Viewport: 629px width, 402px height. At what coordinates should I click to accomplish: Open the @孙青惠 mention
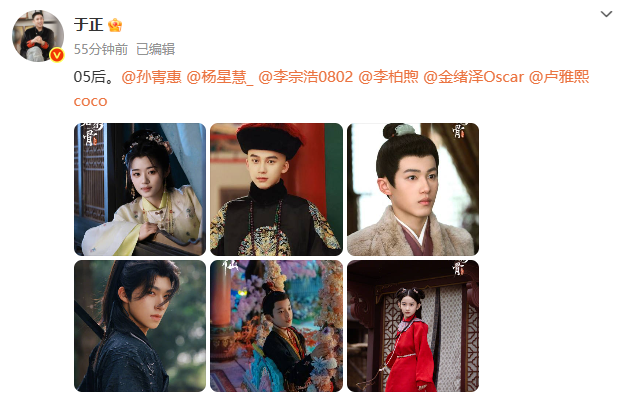point(151,77)
